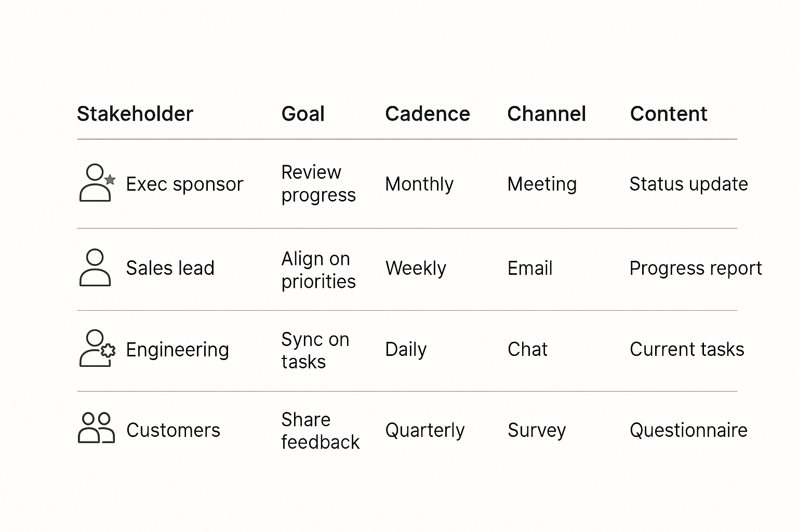Click the Customers group icon
Viewport: 798px width, 532px height.
click(x=96, y=428)
